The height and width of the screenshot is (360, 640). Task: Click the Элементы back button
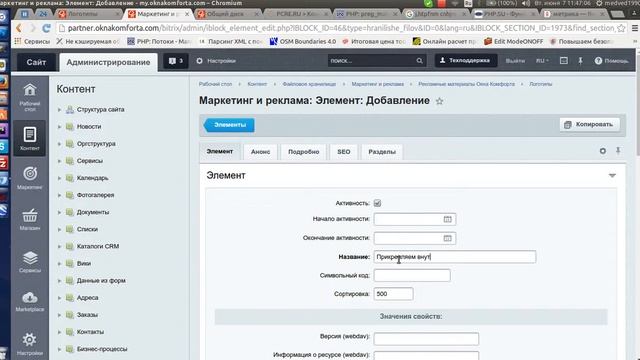pyautogui.click(x=229, y=125)
